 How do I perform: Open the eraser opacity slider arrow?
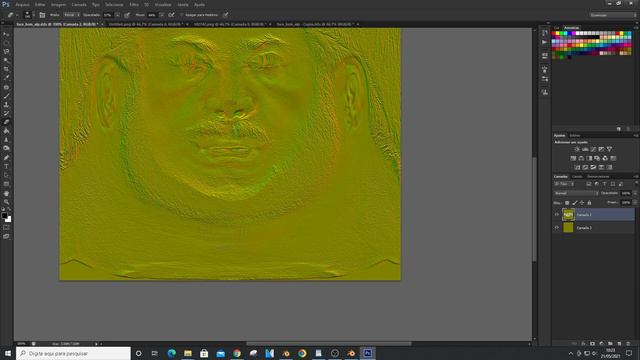point(118,15)
